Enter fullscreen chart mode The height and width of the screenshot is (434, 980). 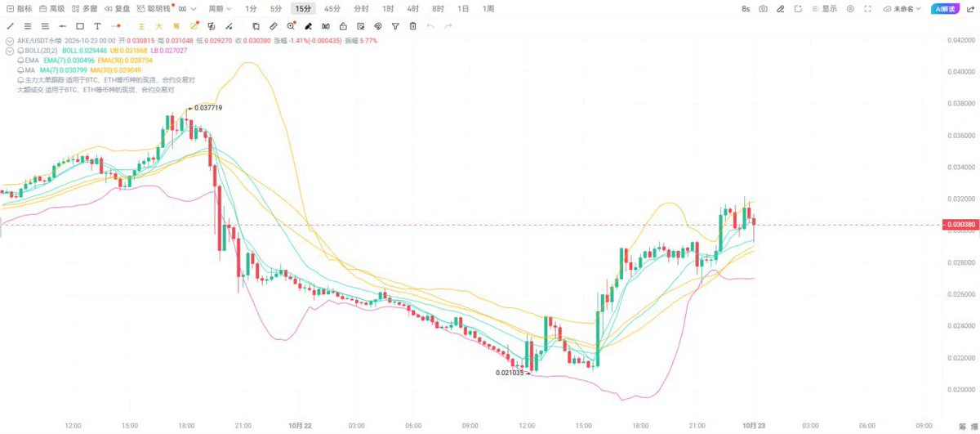click(867, 8)
